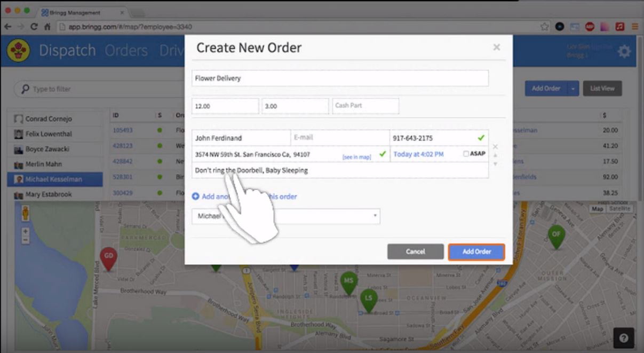Open help via the question mark icon
Image resolution: width=644 pixels, height=353 pixels.
tap(624, 338)
